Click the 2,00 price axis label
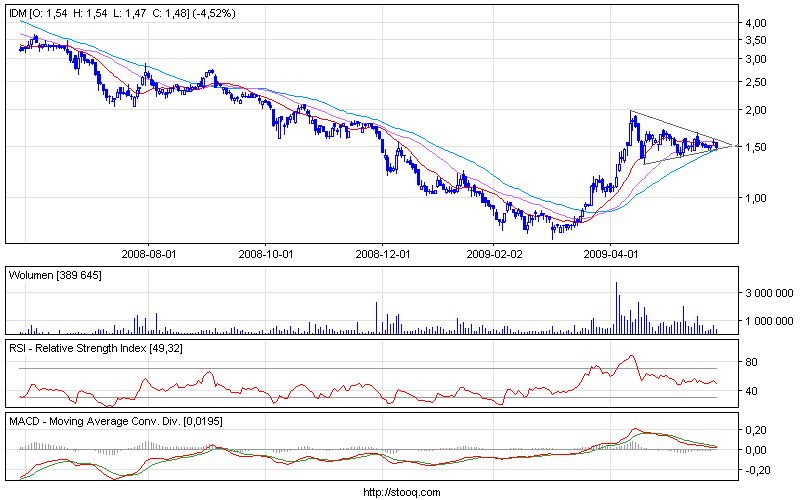The width and height of the screenshot is (800, 500). [x=756, y=110]
